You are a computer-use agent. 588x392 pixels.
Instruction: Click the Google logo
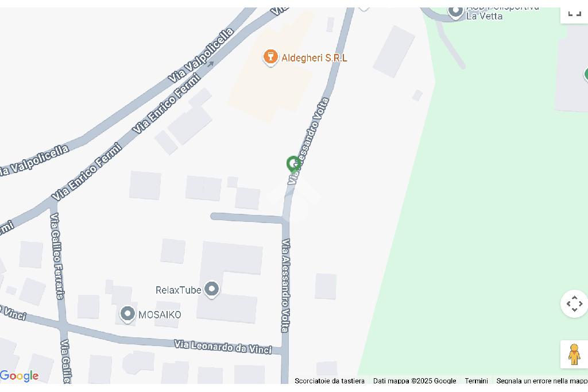(x=19, y=376)
